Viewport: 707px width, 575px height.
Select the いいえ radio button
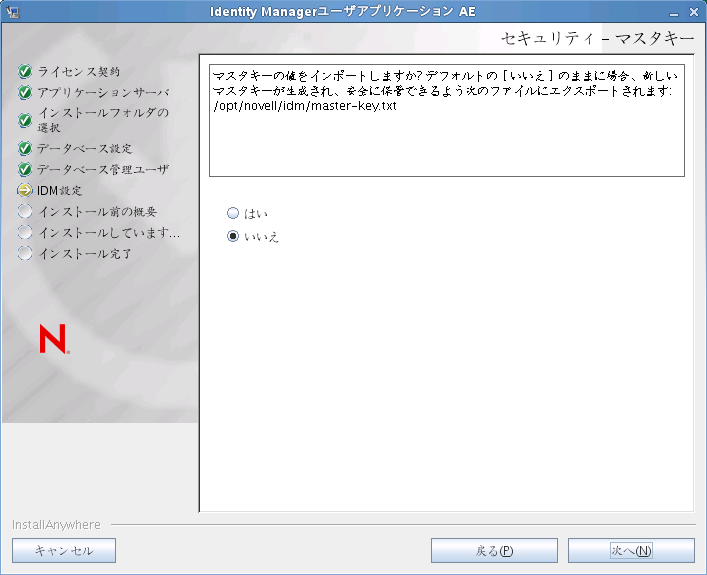[233, 236]
